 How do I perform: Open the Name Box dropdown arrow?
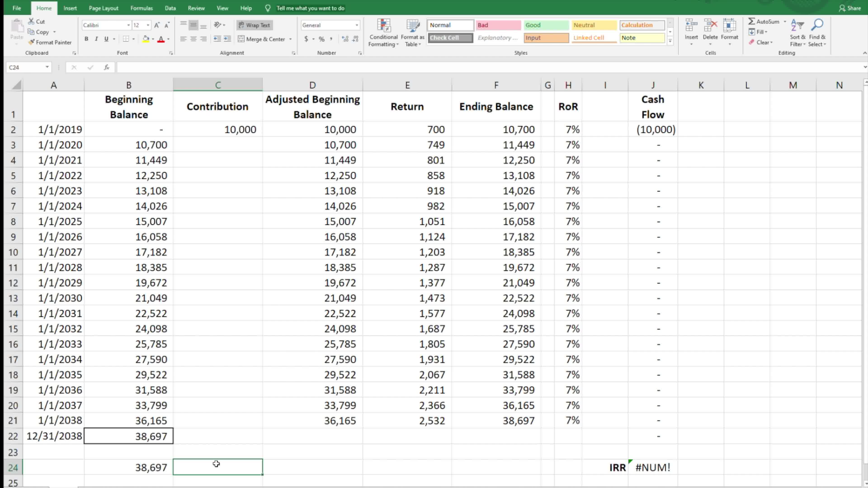click(x=47, y=67)
